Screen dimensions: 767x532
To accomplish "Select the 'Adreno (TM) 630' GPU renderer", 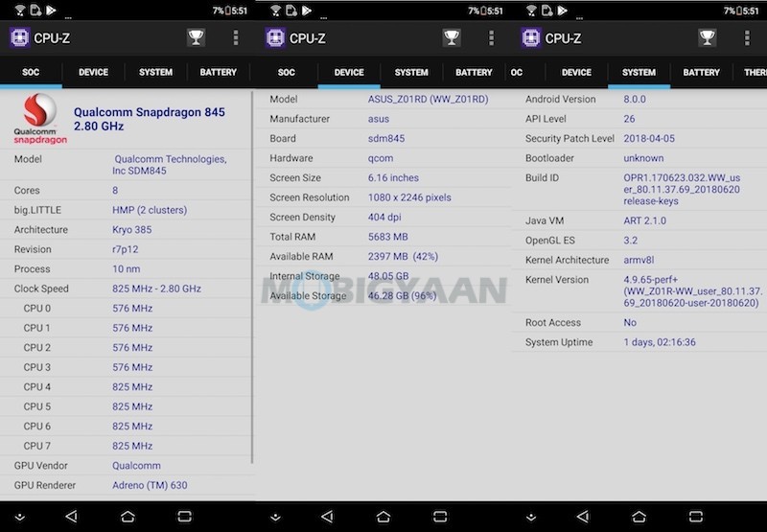I will point(150,485).
